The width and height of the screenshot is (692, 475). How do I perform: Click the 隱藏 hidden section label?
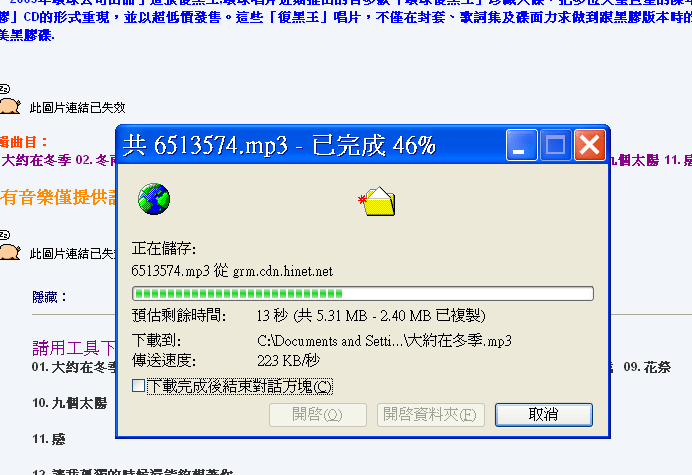(x=49, y=297)
